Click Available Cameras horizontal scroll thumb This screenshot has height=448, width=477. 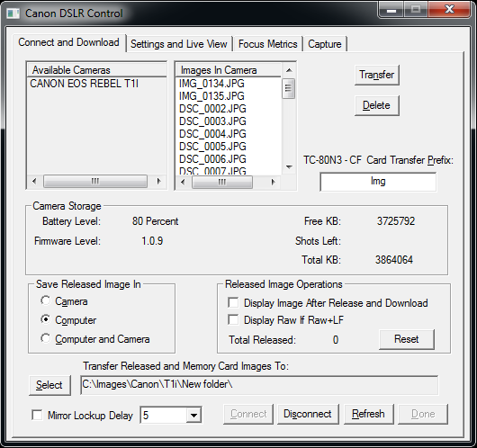[95, 181]
